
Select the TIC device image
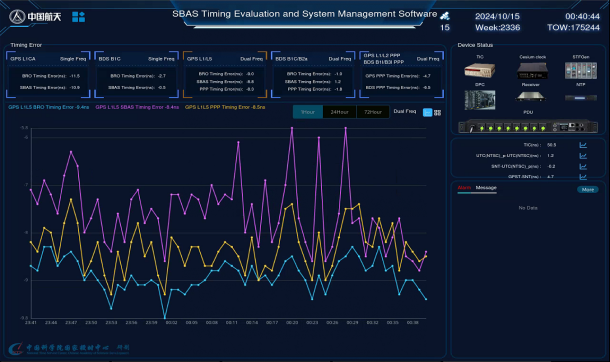pyautogui.click(x=480, y=70)
